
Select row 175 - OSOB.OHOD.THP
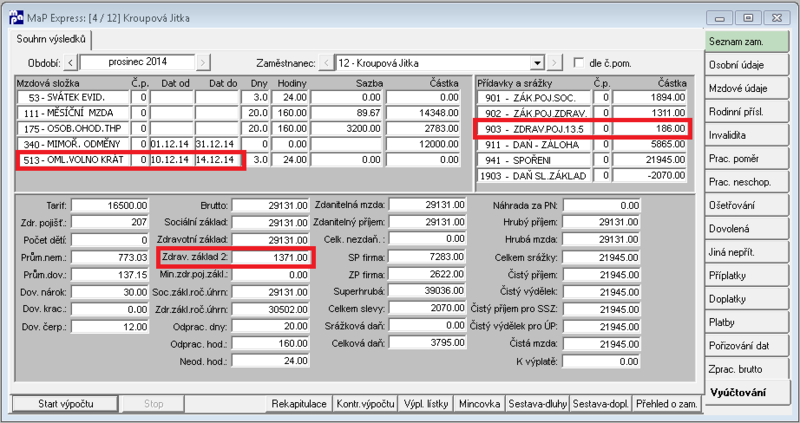coord(239,129)
